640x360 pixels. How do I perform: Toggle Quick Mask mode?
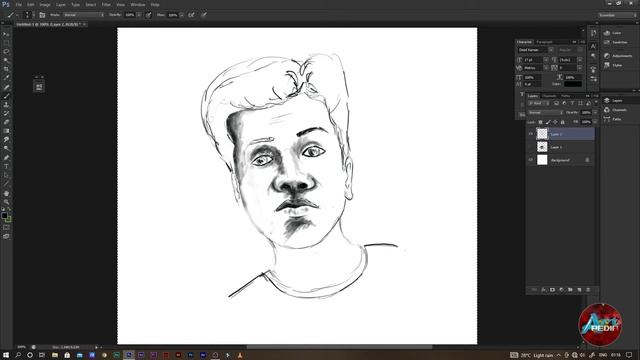coord(6,227)
